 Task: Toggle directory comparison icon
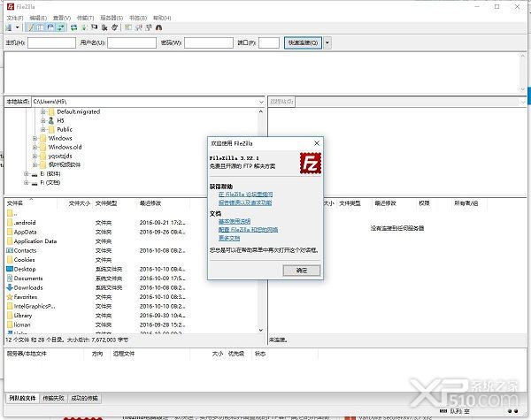(139, 27)
